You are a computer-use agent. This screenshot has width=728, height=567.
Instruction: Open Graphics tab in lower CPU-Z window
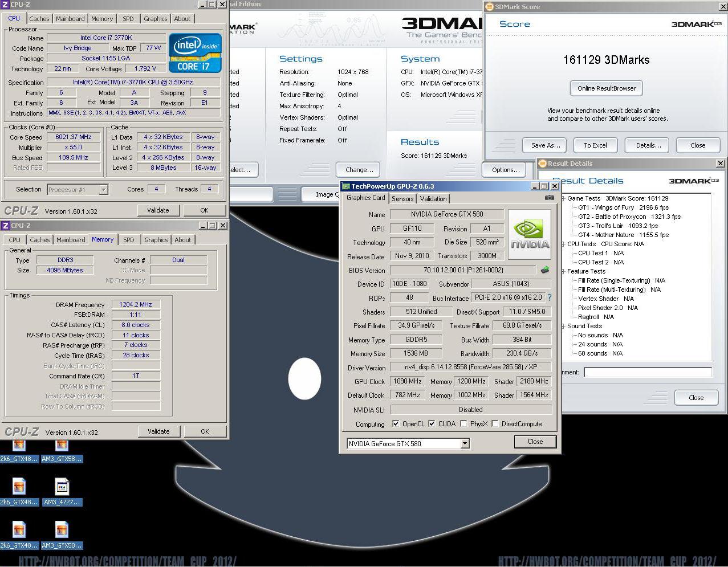pyautogui.click(x=156, y=240)
